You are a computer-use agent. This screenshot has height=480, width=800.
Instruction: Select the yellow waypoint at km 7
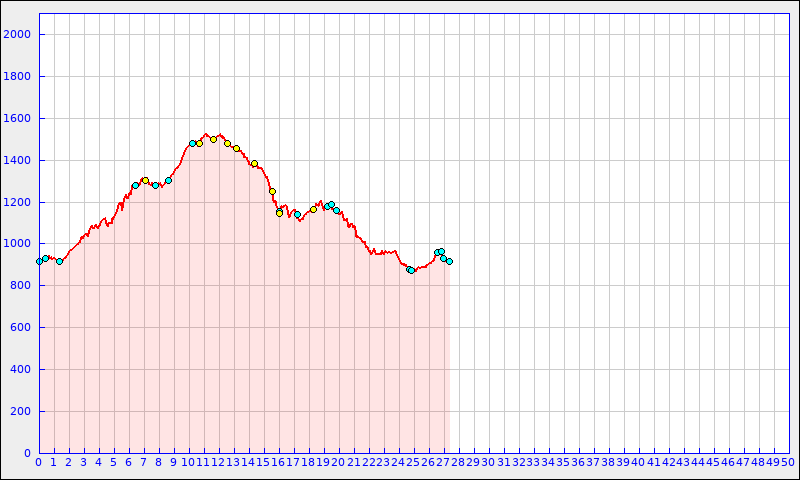(x=145, y=180)
